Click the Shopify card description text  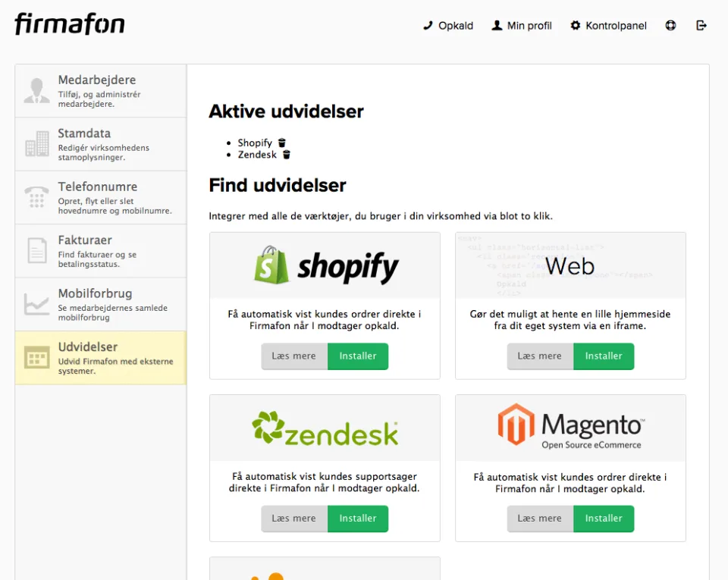[x=324, y=320]
